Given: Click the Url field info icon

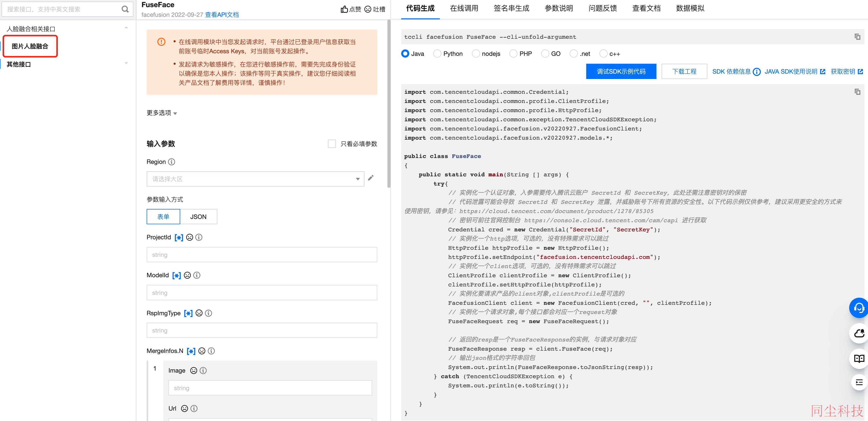Looking at the screenshot, I should coord(194,409).
